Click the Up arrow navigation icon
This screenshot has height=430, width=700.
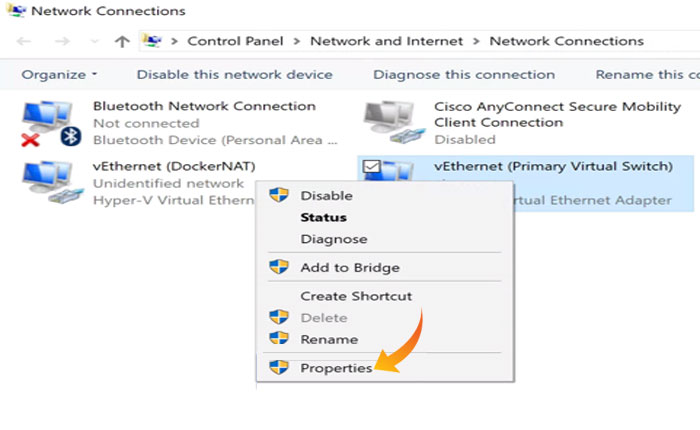(x=122, y=41)
